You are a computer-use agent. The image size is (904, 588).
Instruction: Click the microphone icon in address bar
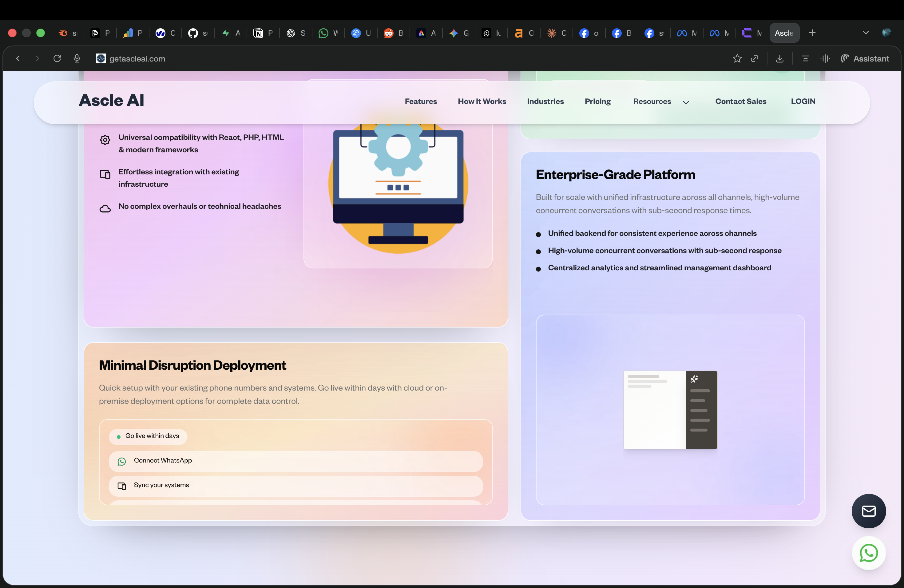tap(77, 58)
